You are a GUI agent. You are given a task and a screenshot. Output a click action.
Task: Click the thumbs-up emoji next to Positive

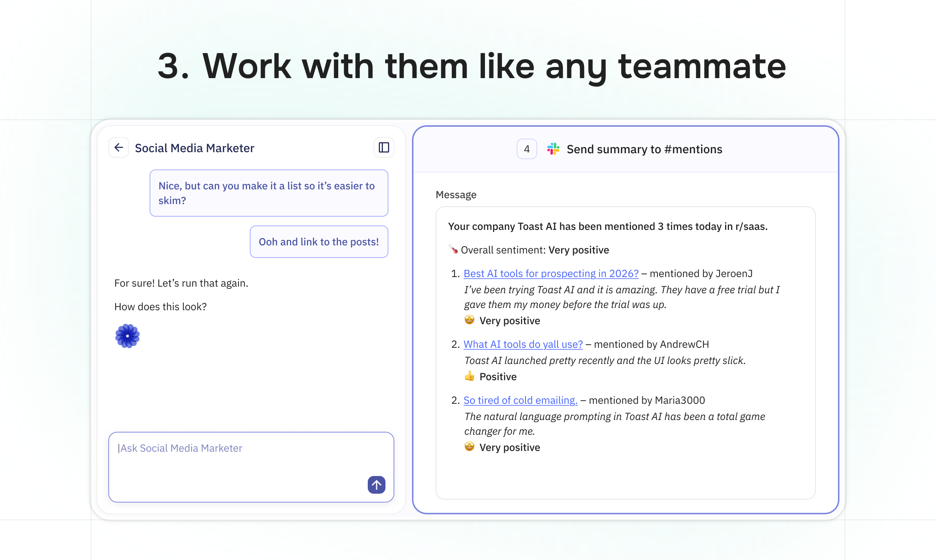[x=469, y=376]
